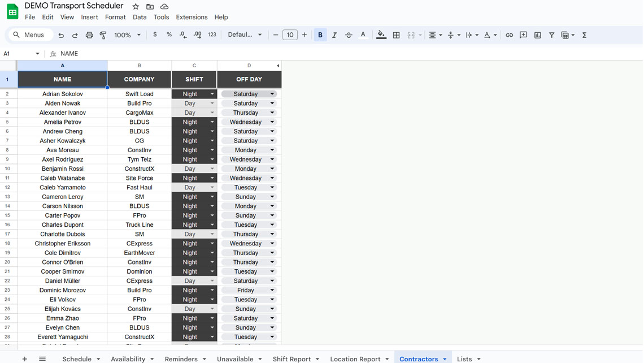This screenshot has width=644, height=363.
Task: Open the borders tool
Action: 397,35
